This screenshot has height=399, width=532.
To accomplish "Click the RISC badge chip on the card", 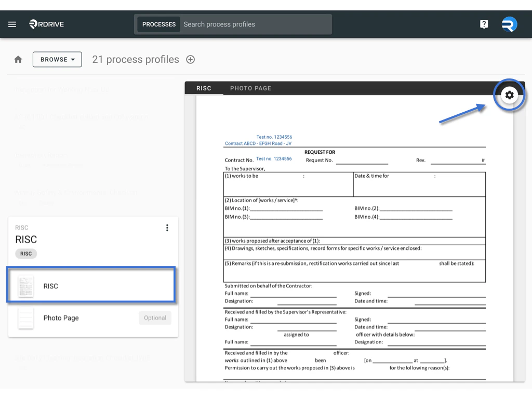I will (x=25, y=254).
